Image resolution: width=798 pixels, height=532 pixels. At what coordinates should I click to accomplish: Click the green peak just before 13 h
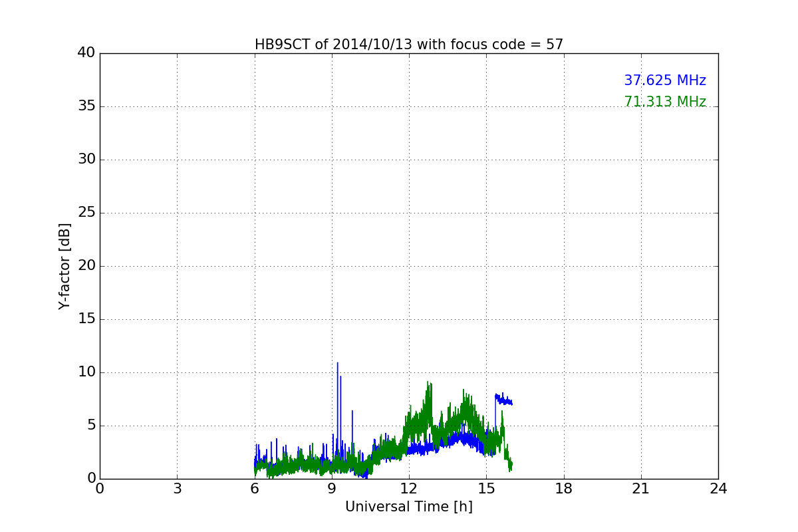(x=428, y=399)
